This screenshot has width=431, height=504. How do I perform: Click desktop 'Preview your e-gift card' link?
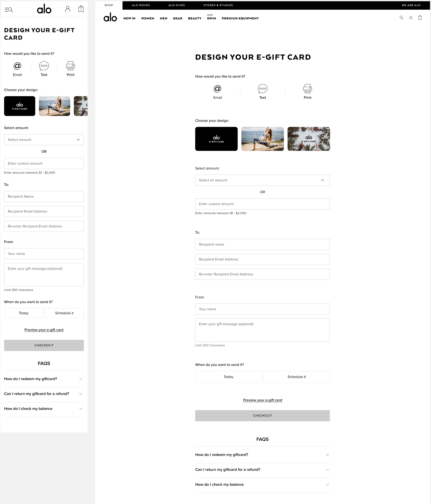pyautogui.click(x=262, y=400)
